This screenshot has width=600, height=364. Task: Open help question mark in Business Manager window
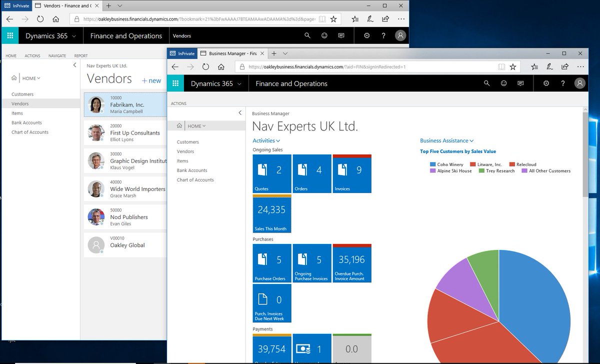coord(563,83)
